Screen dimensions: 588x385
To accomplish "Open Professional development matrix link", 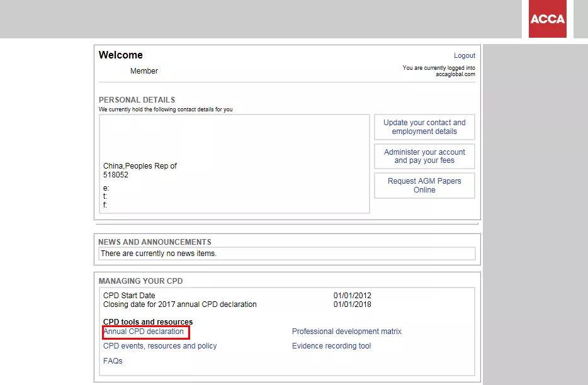I will click(347, 332).
